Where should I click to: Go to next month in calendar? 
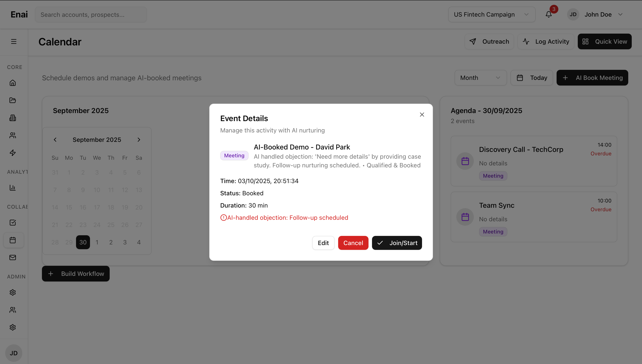click(139, 140)
